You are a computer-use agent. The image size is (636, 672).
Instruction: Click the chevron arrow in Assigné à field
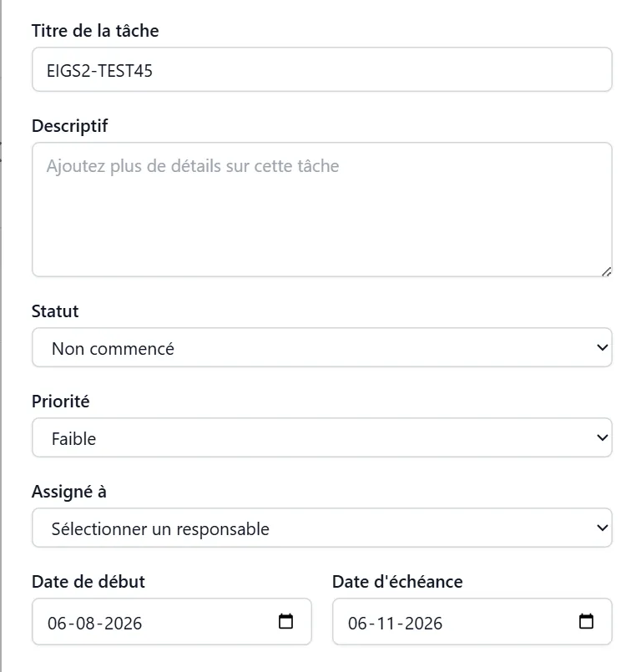602,528
